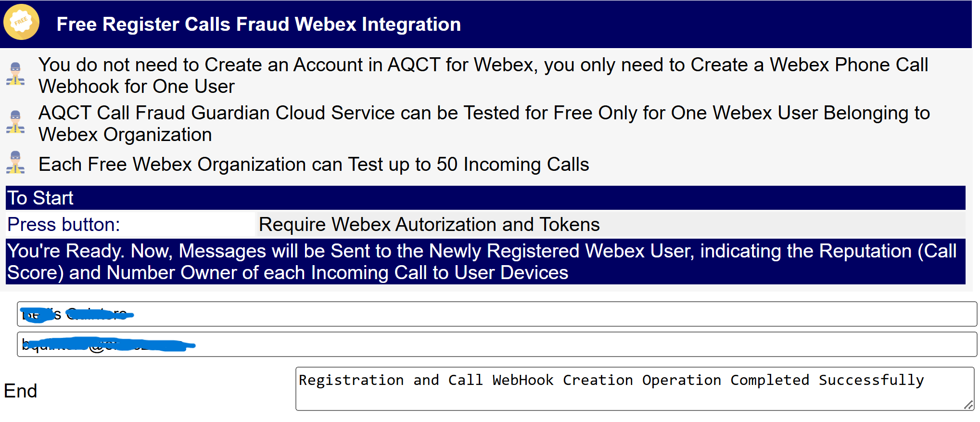This screenshot has height=422, width=980.
Task: Click the 'End' label
Action: (x=21, y=391)
